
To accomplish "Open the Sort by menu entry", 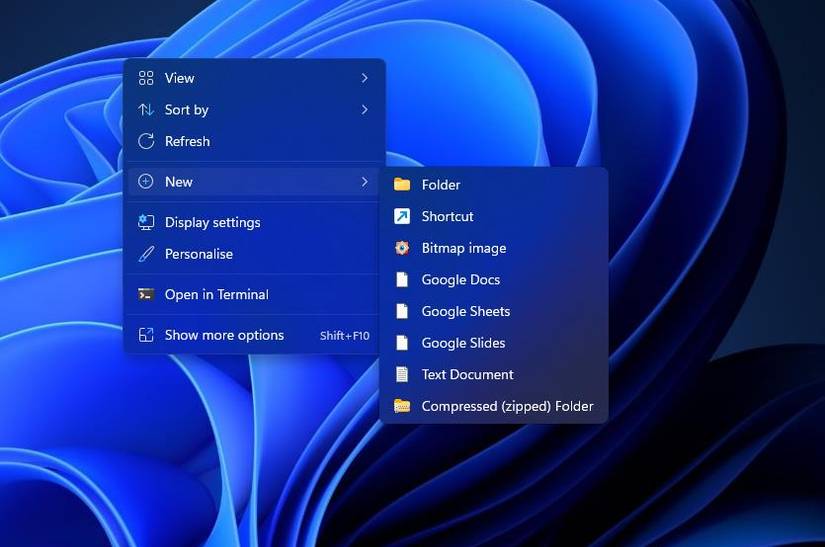I will [254, 109].
